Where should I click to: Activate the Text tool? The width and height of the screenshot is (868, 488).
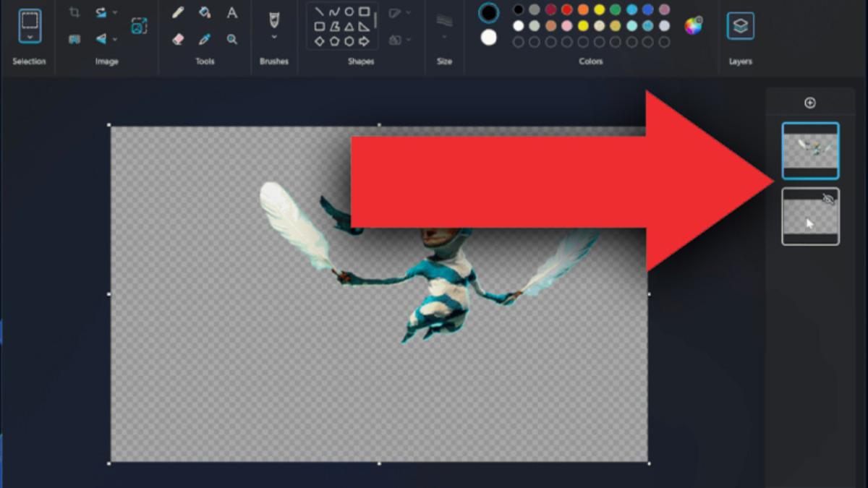[231, 12]
